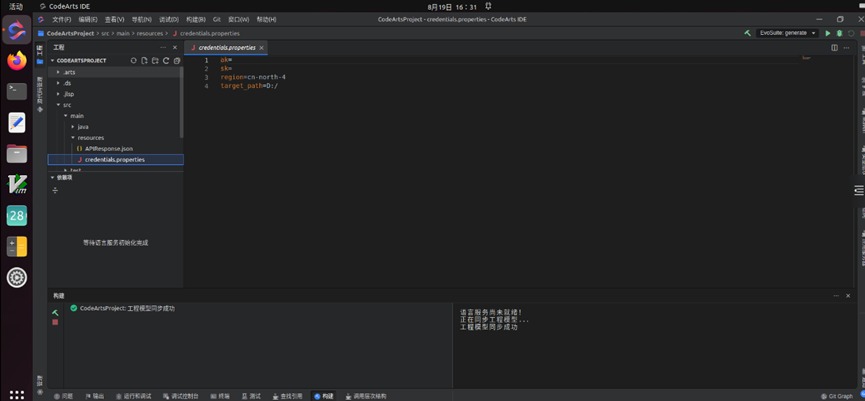865x401 pixels.
Task: Expand the .jlsp folder
Action: [x=58, y=94]
